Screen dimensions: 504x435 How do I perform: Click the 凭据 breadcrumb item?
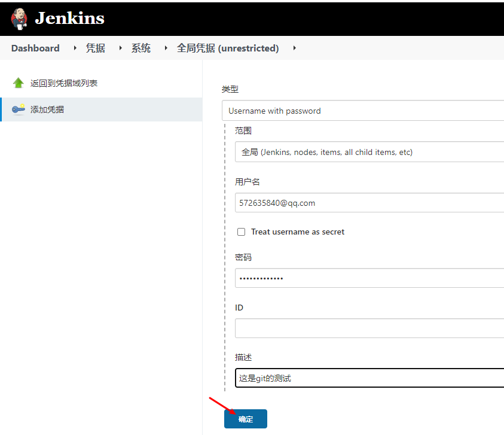point(94,48)
